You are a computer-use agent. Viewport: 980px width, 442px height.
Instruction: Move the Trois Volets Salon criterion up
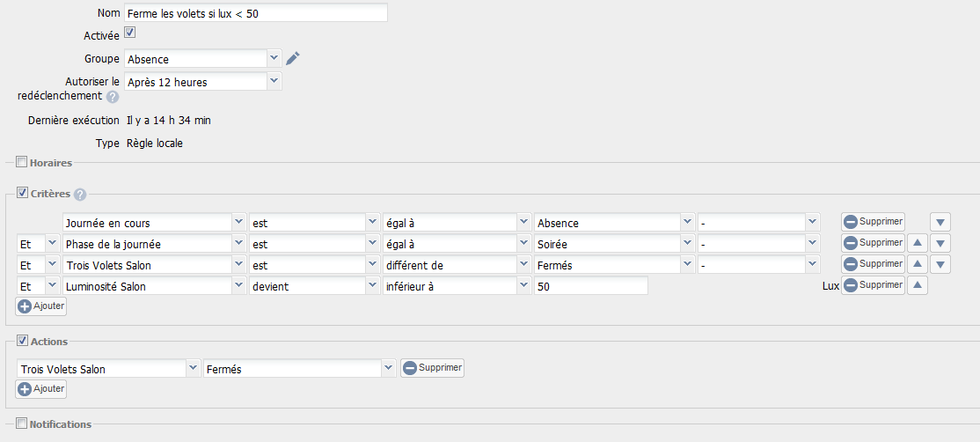[917, 264]
